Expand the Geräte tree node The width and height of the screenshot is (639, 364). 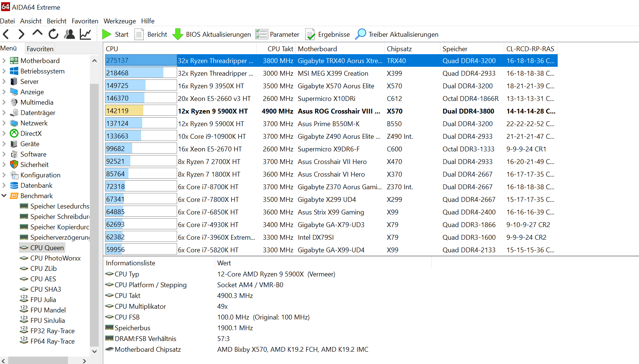[4, 144]
